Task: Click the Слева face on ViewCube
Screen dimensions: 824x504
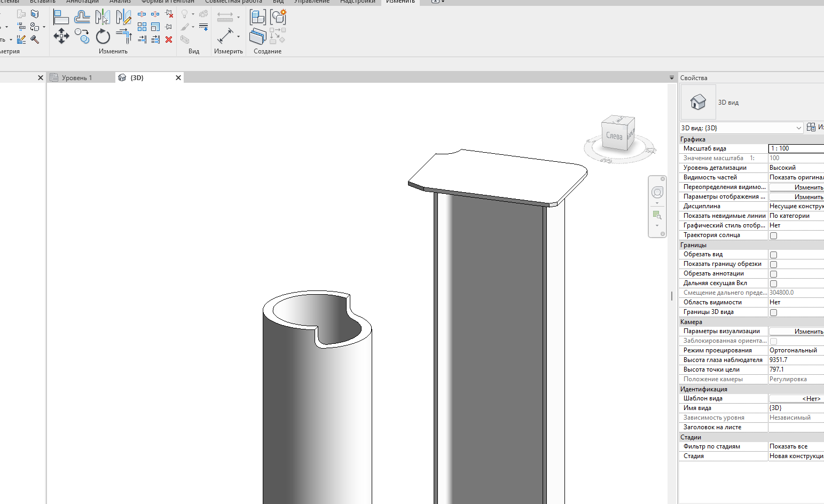Action: pos(614,136)
